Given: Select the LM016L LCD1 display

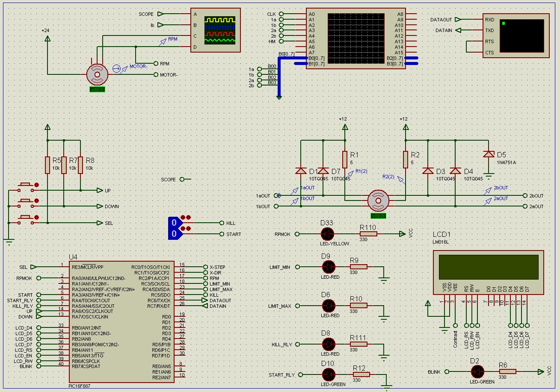Looking at the screenshot, I should [489, 272].
